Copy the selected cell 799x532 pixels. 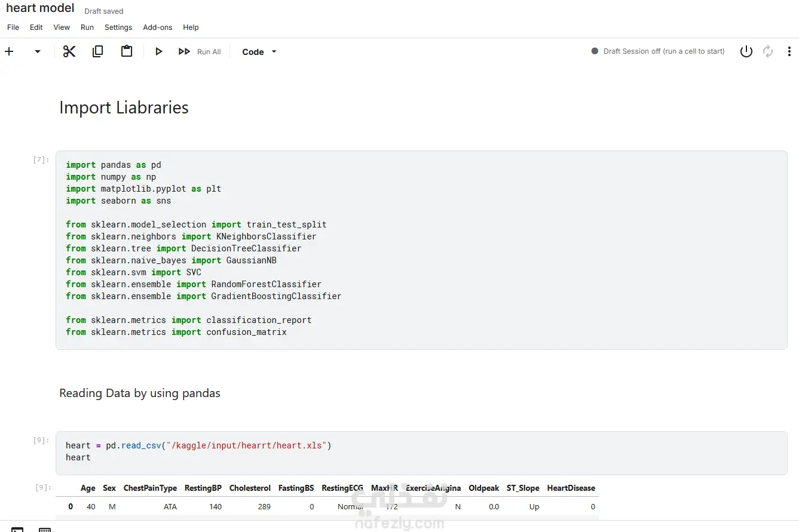coord(97,52)
